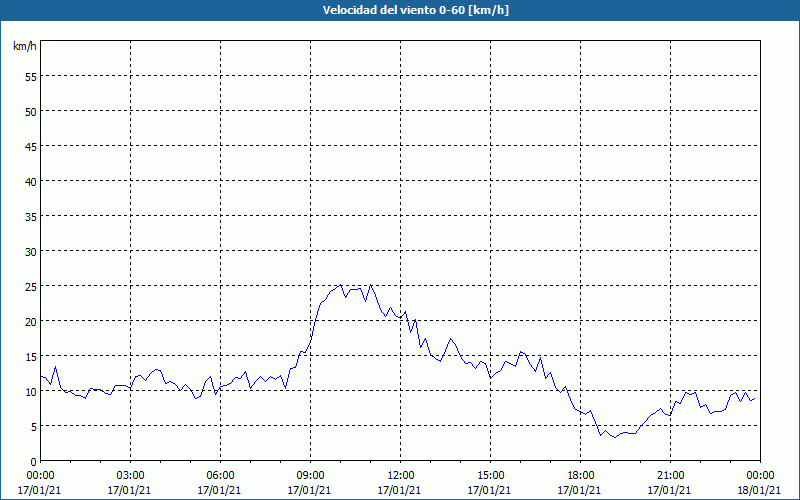This screenshot has width=800, height=500.
Task: Select the 50 y-axis tick label
Action: [31, 112]
